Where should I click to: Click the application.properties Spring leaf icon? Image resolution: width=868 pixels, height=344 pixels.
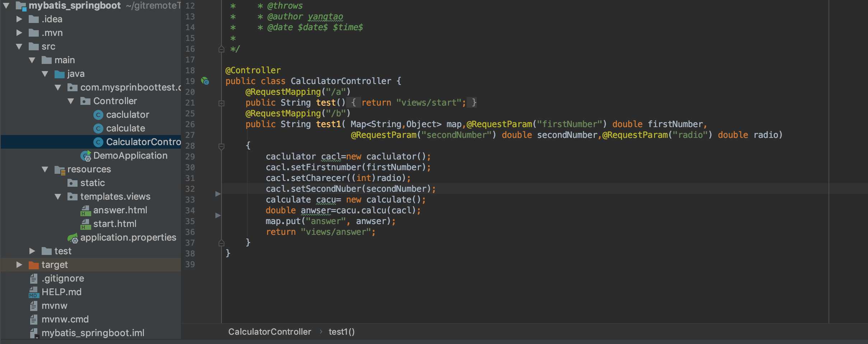(73, 238)
